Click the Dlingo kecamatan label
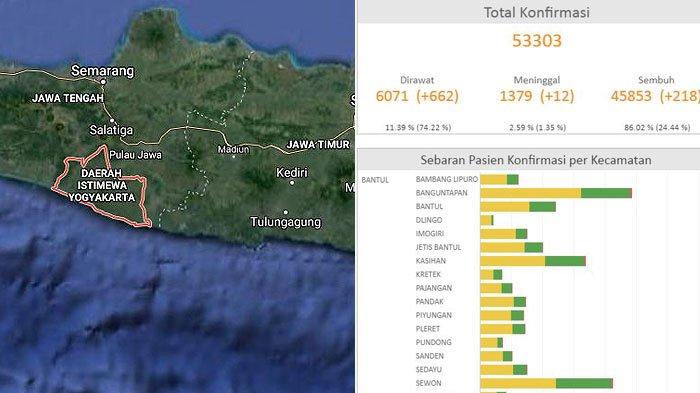Viewport: 700px width, 393px height. coord(429,220)
